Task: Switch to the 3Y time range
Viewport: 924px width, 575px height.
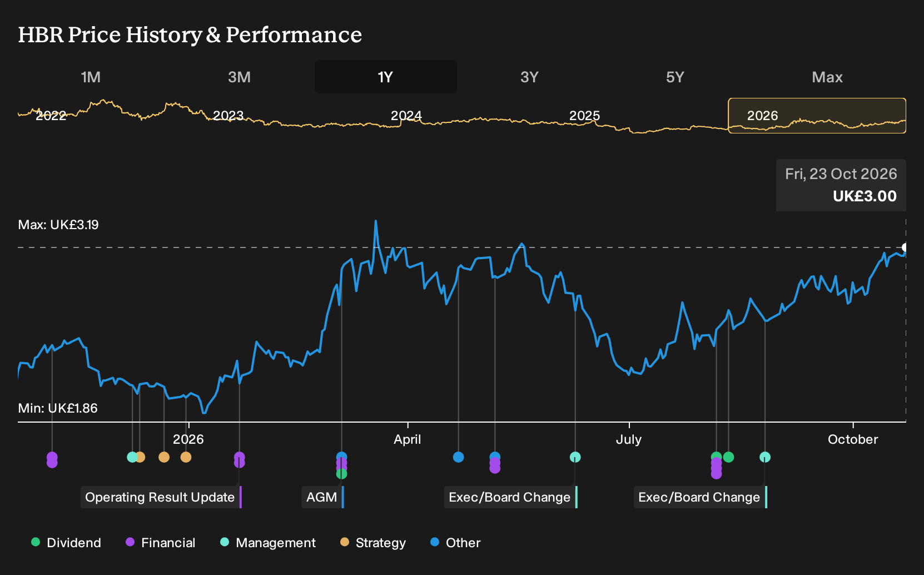Action: (x=529, y=77)
